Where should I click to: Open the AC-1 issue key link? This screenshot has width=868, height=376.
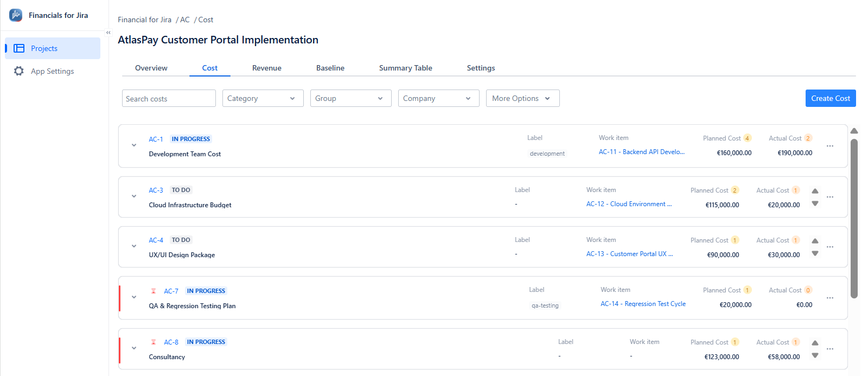point(156,139)
